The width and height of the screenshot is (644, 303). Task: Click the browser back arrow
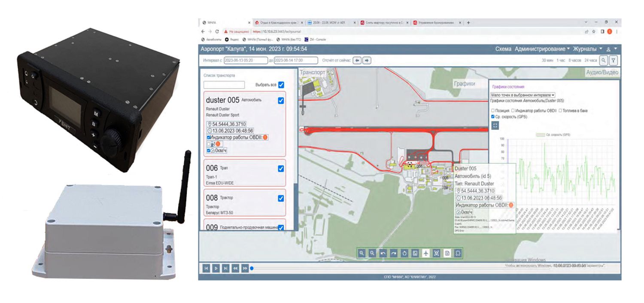click(x=204, y=31)
